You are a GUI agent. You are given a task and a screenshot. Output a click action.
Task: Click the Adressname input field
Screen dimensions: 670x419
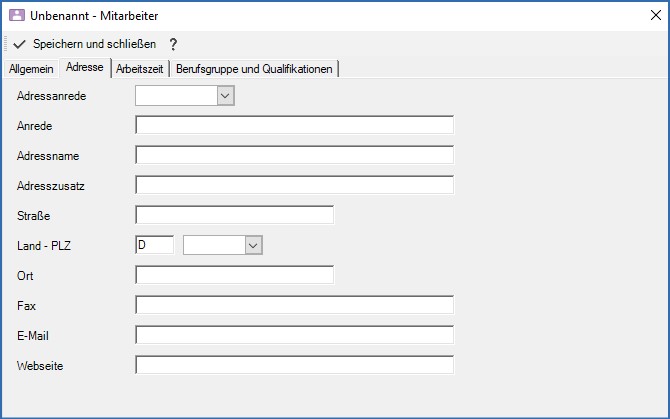[x=294, y=155]
